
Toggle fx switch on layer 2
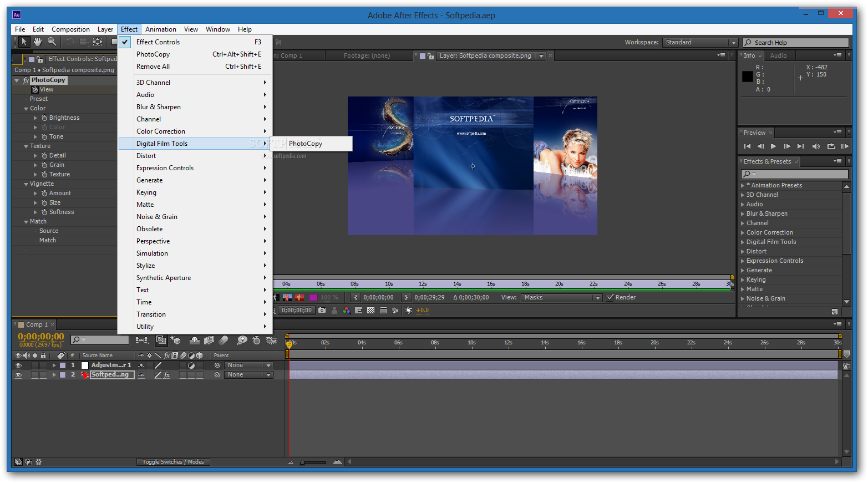(x=166, y=375)
